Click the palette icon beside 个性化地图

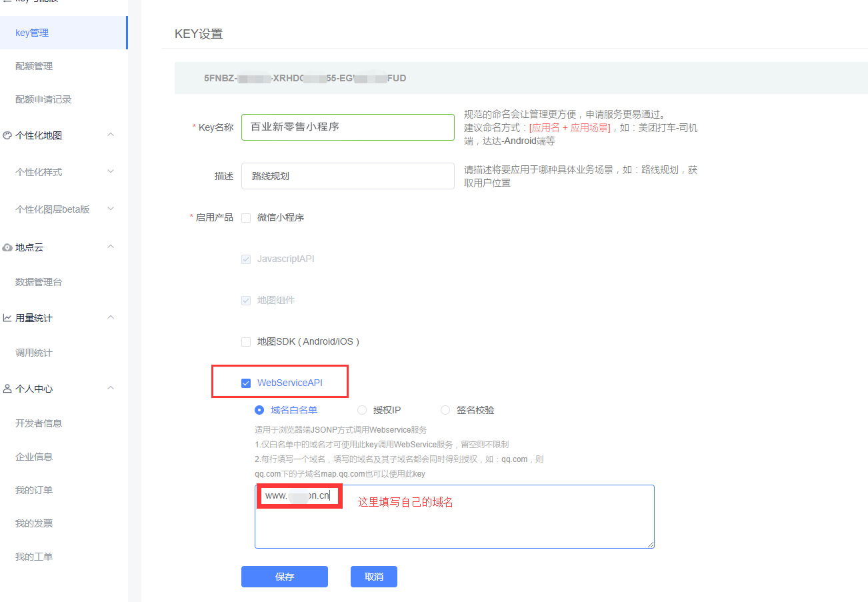(7, 135)
